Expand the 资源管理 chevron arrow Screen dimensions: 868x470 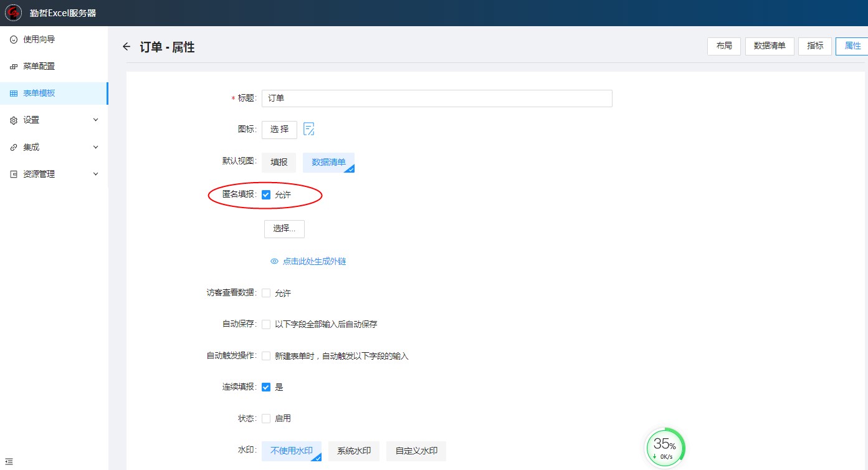pyautogui.click(x=95, y=174)
